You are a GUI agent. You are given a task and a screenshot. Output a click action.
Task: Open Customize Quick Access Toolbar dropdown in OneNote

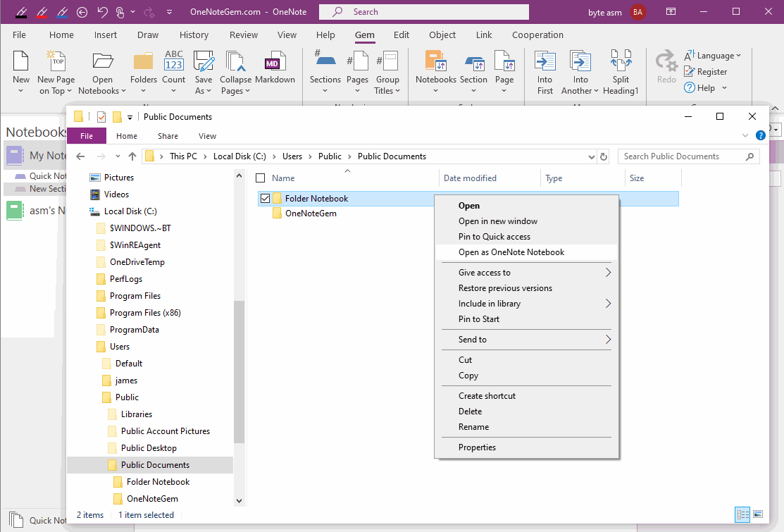(170, 12)
